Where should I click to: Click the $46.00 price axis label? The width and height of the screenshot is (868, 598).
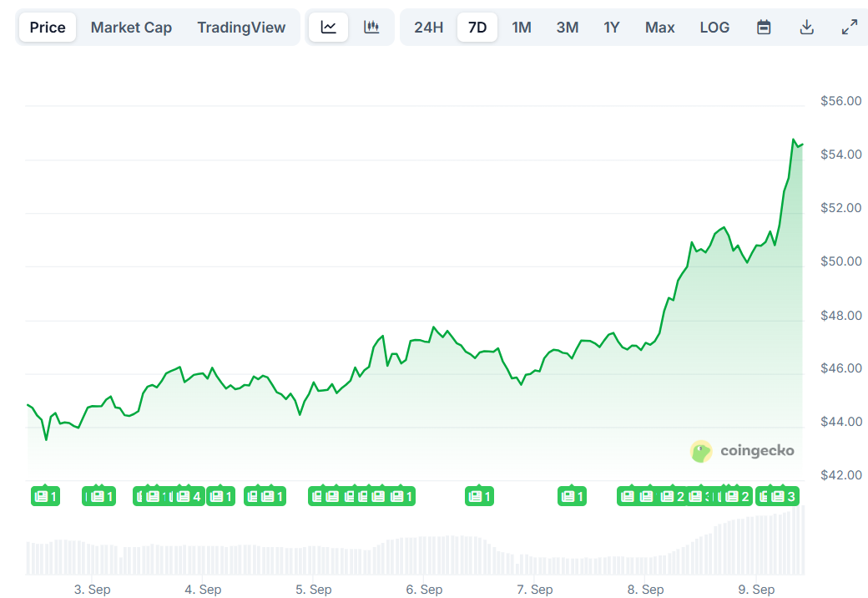coord(841,367)
